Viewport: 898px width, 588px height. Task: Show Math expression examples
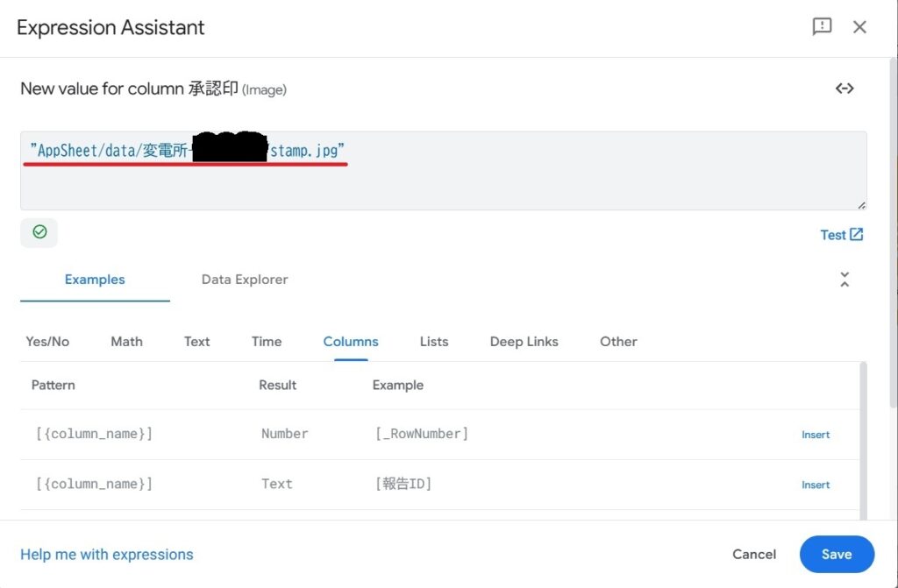click(126, 342)
